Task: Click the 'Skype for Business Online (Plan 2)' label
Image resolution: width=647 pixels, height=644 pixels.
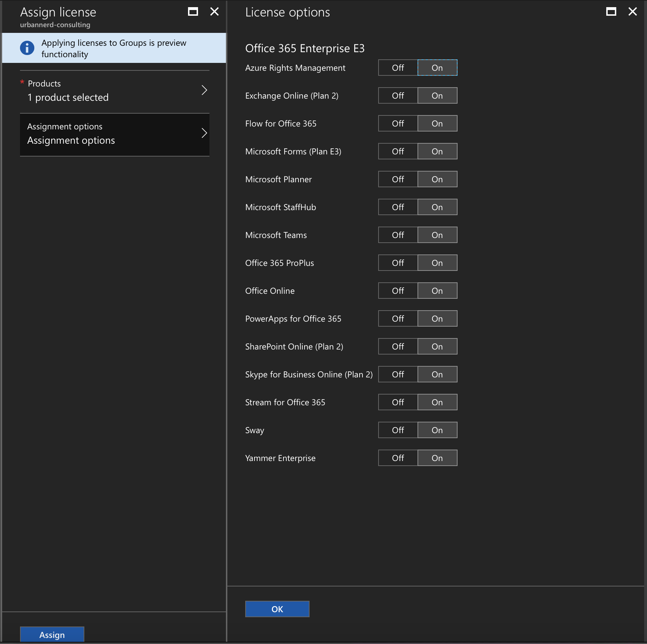Action: 309,374
